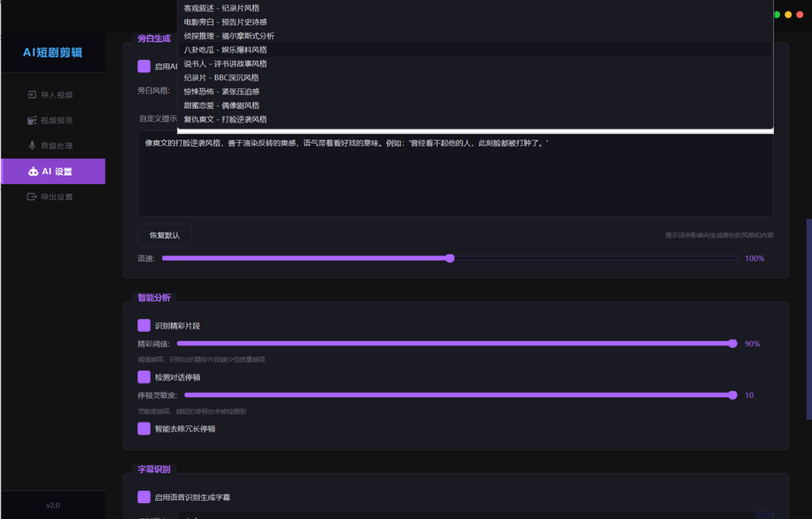The width and height of the screenshot is (812, 519).
Task: Click the 语速 slider handle
Action: 450,258
